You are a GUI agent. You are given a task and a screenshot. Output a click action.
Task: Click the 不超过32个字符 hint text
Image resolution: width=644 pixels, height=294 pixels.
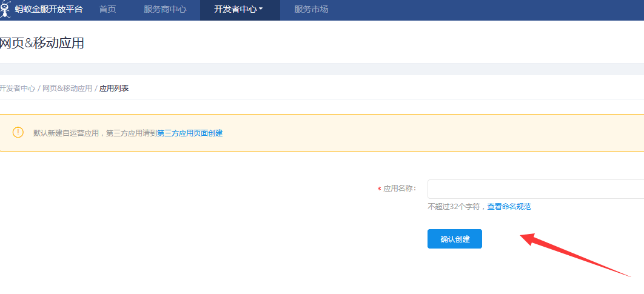[455, 207]
